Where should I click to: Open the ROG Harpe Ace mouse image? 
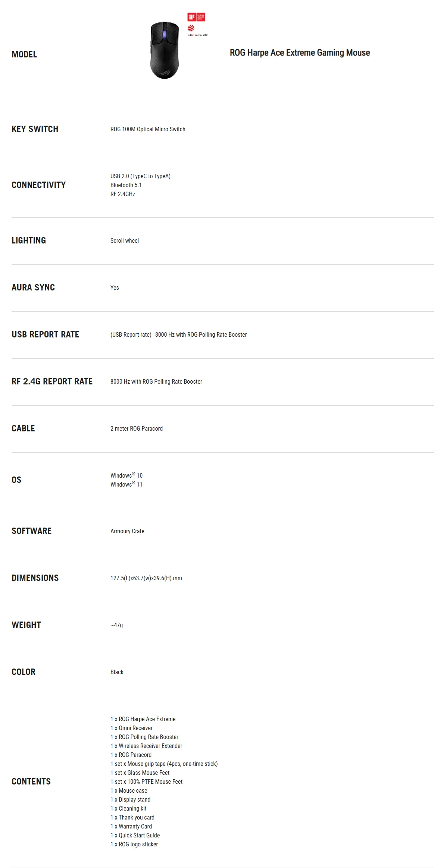point(165,50)
